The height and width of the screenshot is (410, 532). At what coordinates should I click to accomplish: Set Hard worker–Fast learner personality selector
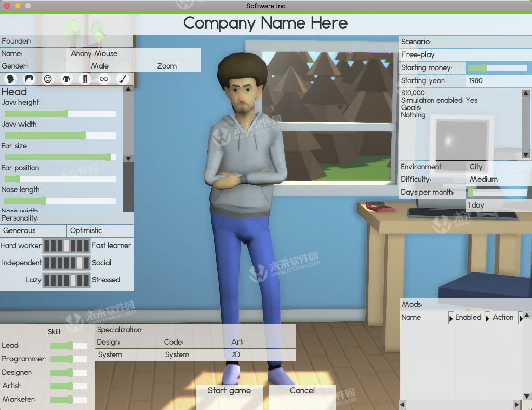tap(66, 245)
